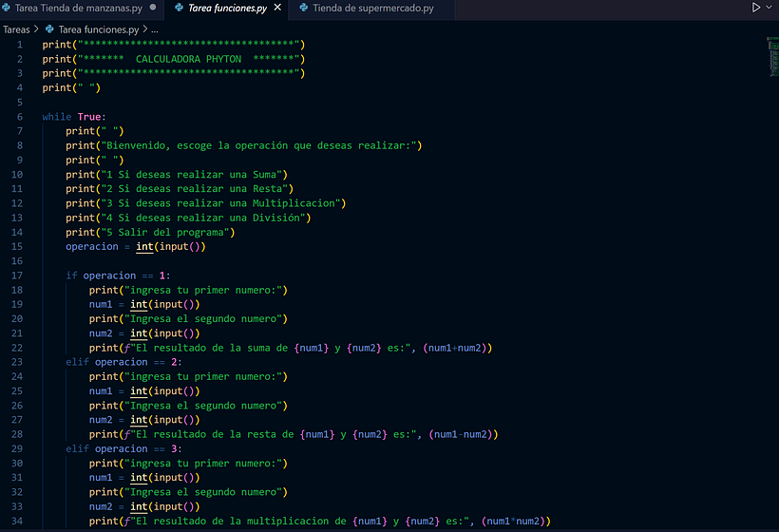Screen dimensions: 779x532
Task: Click Python file icon in breadcrumb
Action: point(49,29)
